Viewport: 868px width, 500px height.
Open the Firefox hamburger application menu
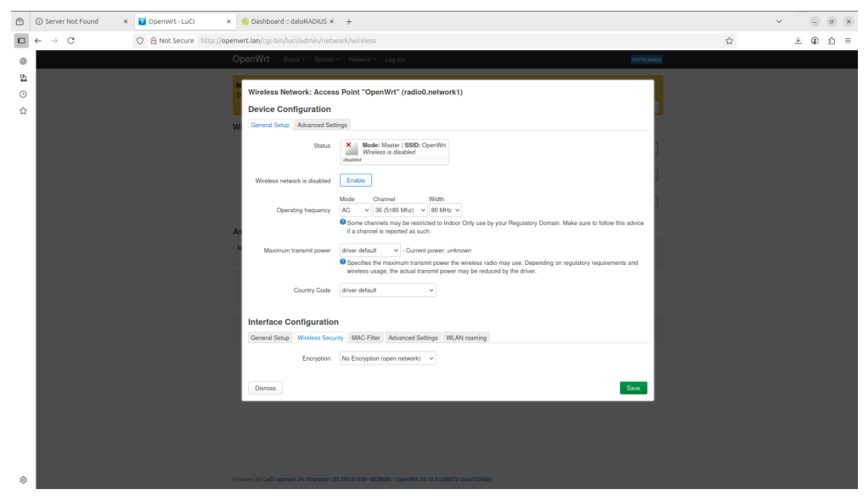(847, 40)
